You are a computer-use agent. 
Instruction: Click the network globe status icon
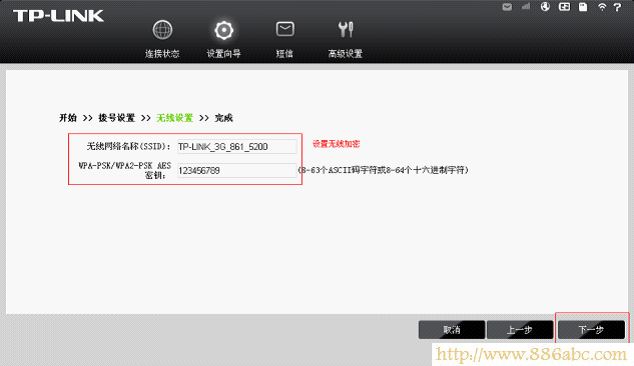(x=545, y=6)
